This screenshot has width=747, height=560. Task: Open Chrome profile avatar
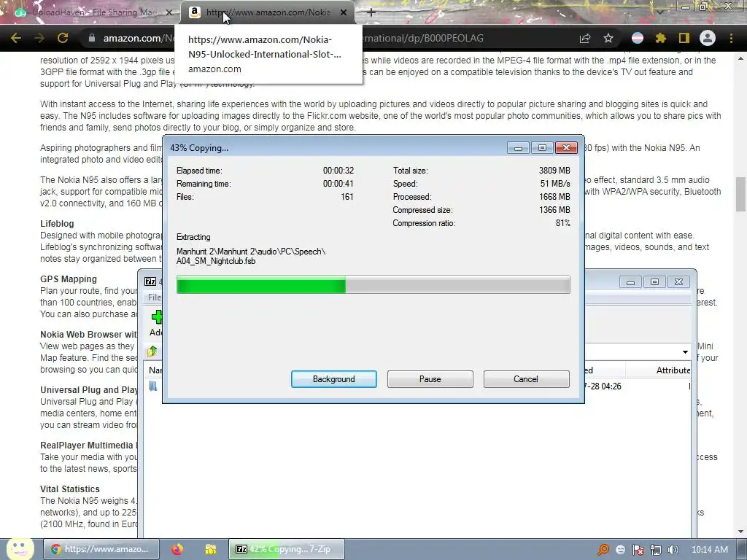(708, 38)
